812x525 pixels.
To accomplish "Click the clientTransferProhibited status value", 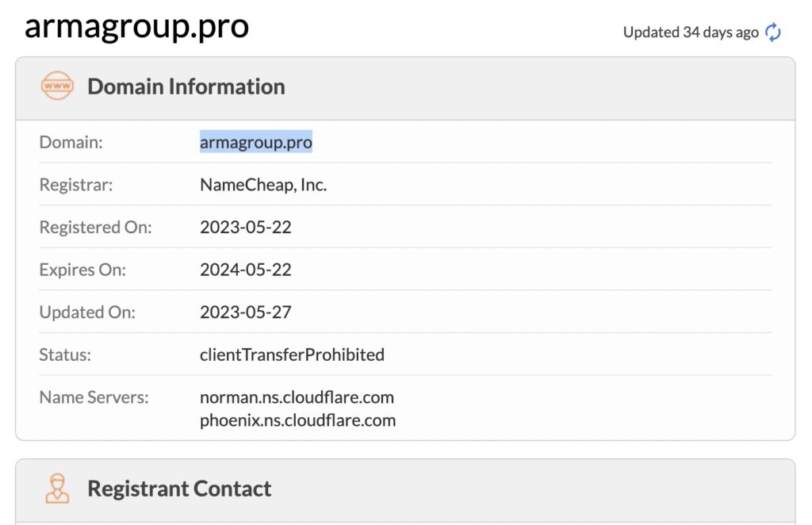I will click(x=292, y=354).
